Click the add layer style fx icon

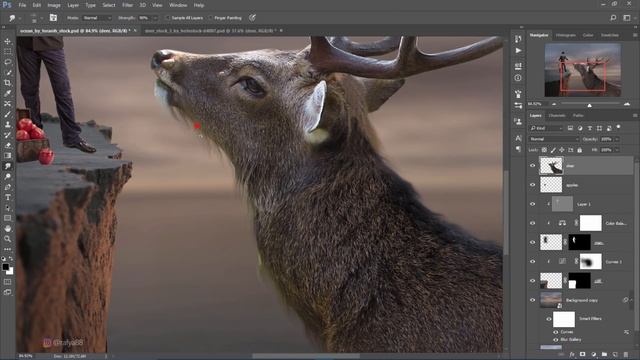(572, 354)
